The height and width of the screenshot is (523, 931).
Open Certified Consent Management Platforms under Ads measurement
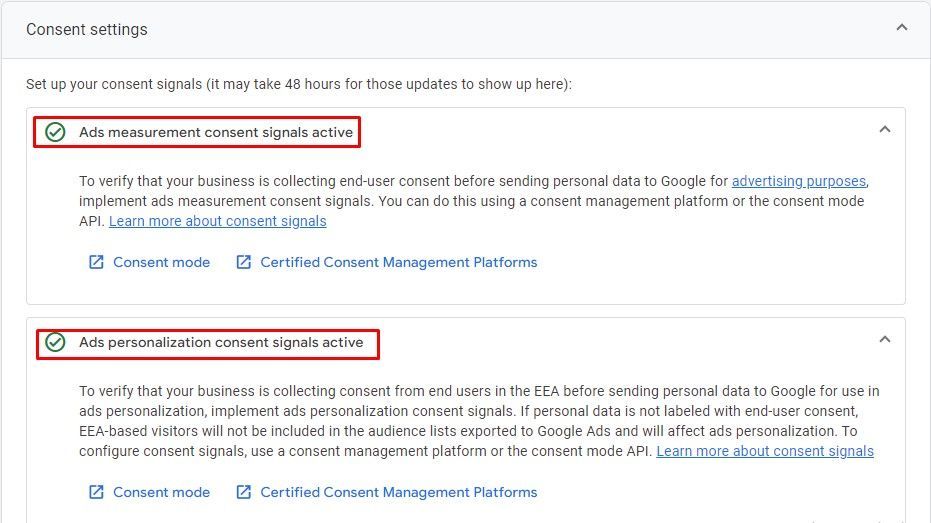pos(398,262)
